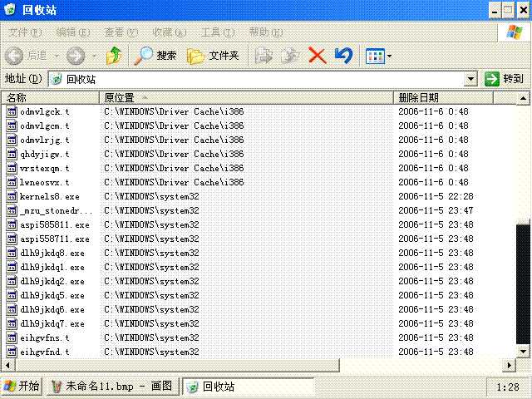Click vertical scrollbar up arrow

(523, 98)
